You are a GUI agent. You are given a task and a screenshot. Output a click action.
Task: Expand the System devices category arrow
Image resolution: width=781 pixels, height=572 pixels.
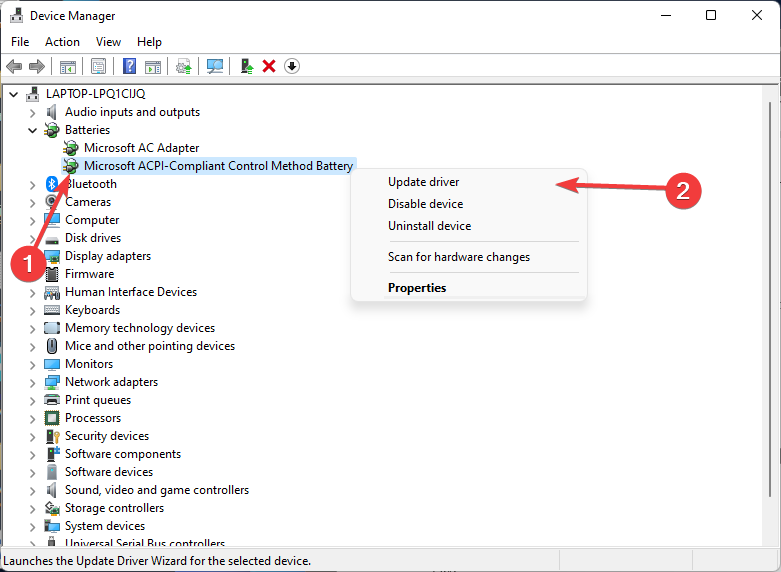(x=32, y=526)
